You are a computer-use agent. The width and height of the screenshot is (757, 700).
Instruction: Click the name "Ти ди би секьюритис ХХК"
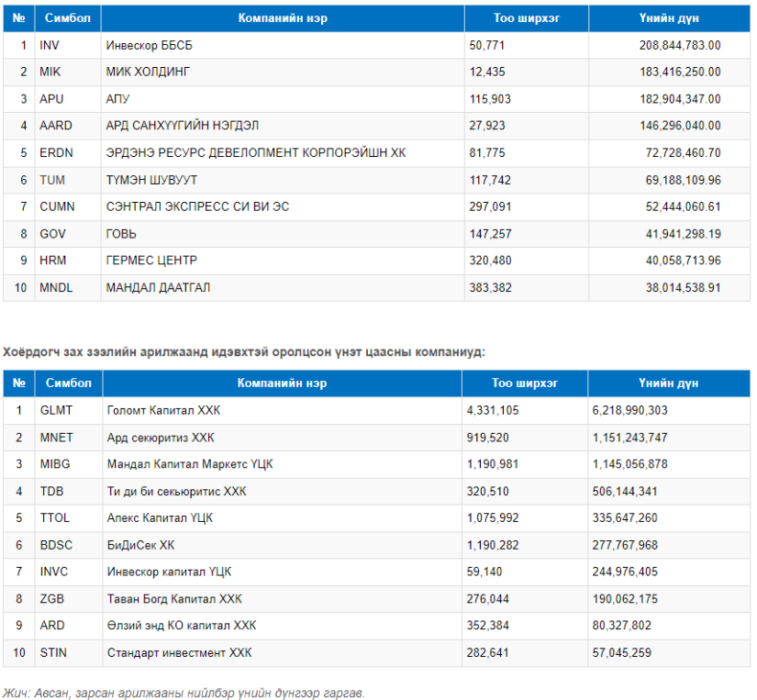pos(177,492)
